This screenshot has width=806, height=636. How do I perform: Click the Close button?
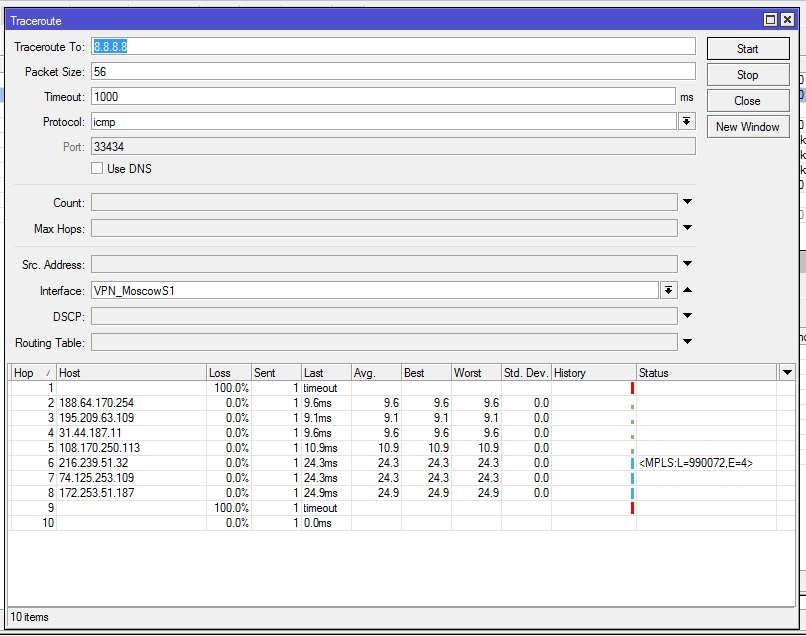pos(748,101)
